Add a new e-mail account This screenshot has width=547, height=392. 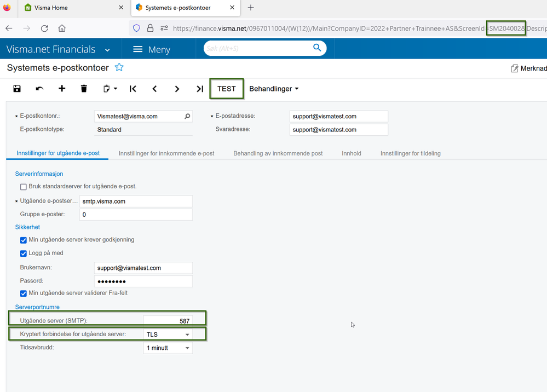[62, 89]
